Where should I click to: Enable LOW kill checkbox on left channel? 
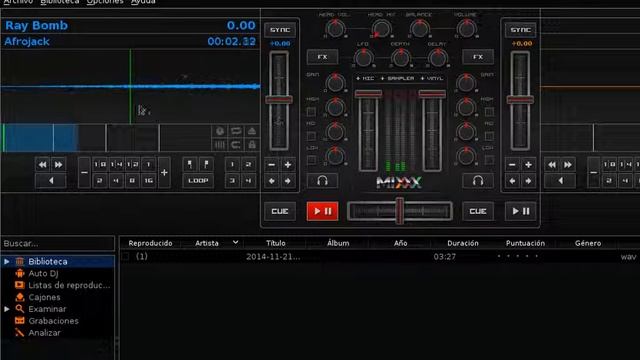click(311, 160)
